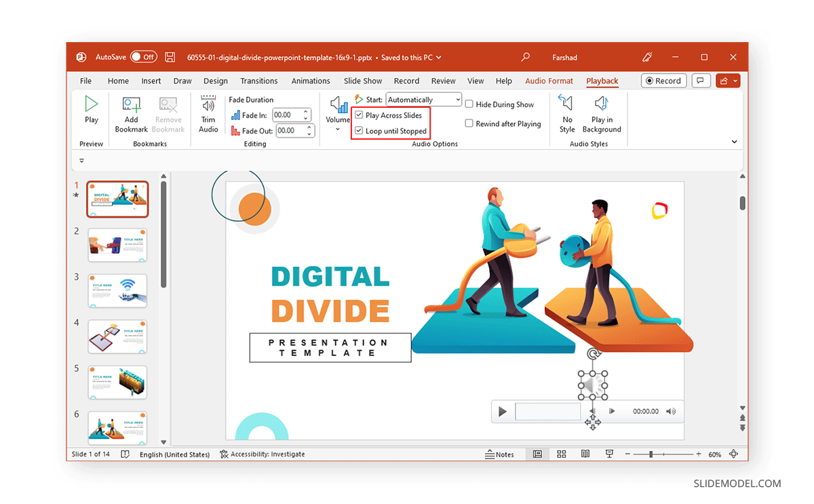Collapse the ribbon with the chevron

(734, 141)
